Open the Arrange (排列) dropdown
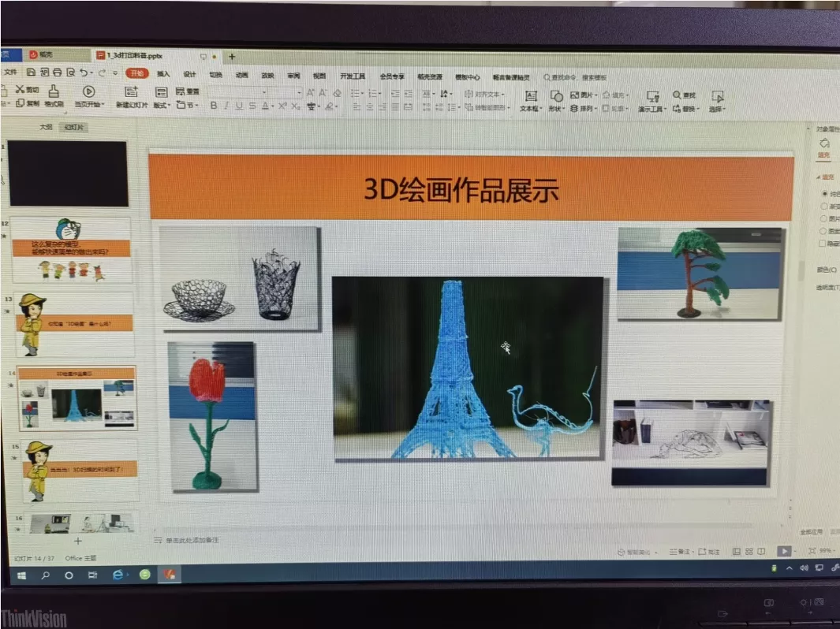 (584, 109)
